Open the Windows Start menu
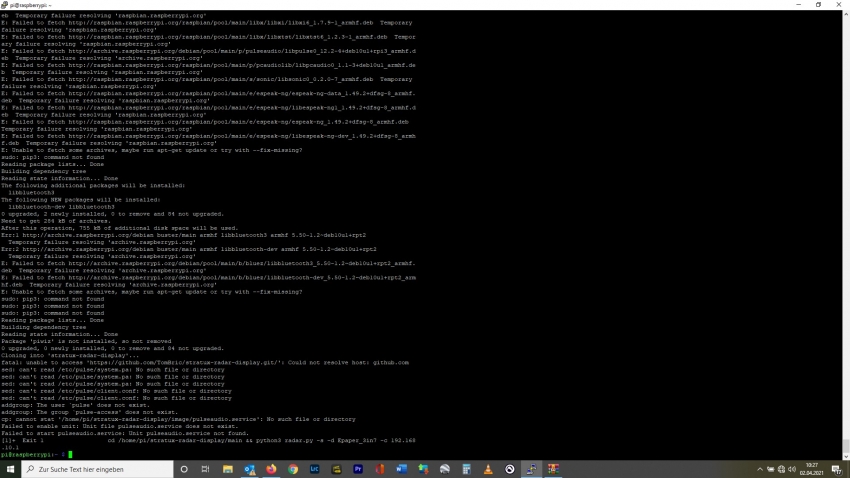 click(x=10, y=469)
